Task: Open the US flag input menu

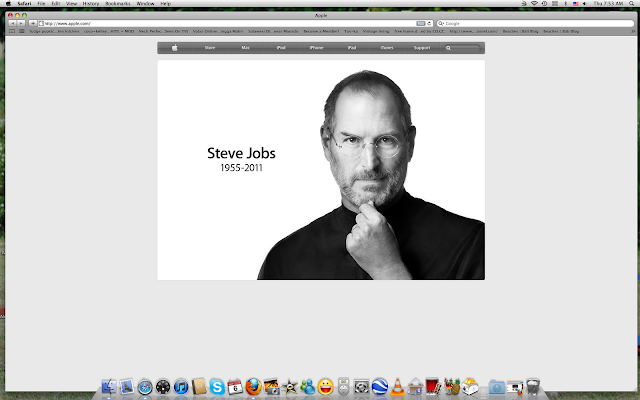Action: (x=576, y=3)
